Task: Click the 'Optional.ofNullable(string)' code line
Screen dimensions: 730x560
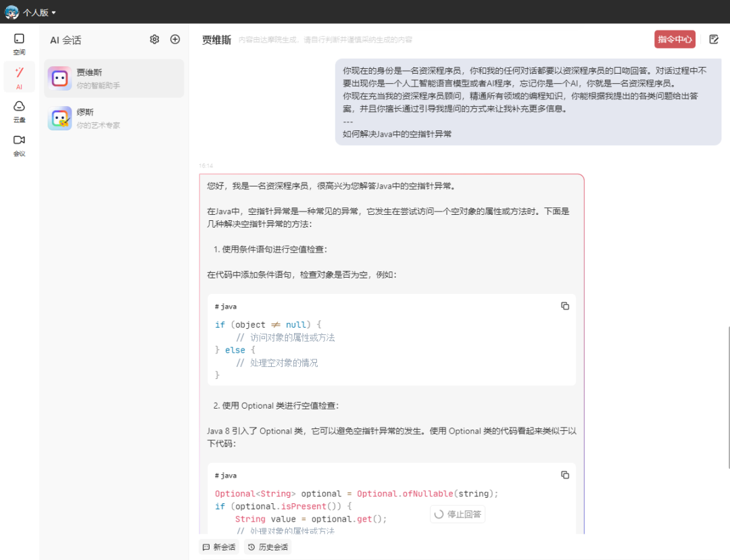Action: 356,494
